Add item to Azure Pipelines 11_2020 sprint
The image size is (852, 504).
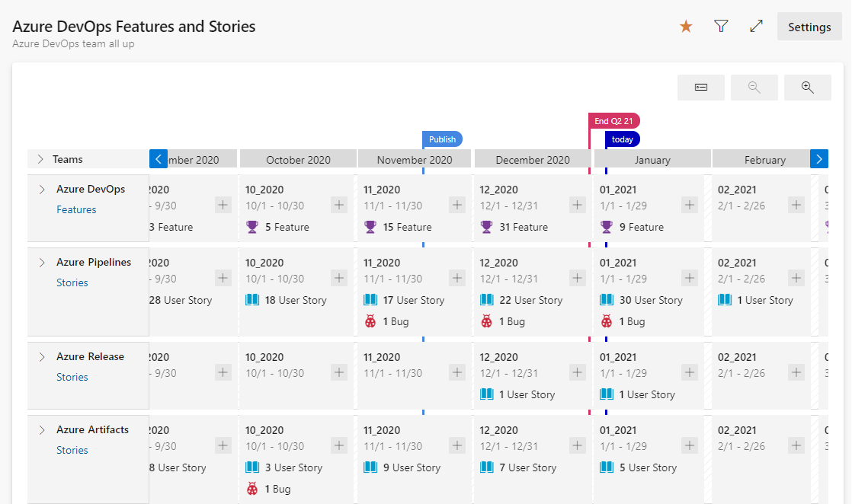click(457, 278)
